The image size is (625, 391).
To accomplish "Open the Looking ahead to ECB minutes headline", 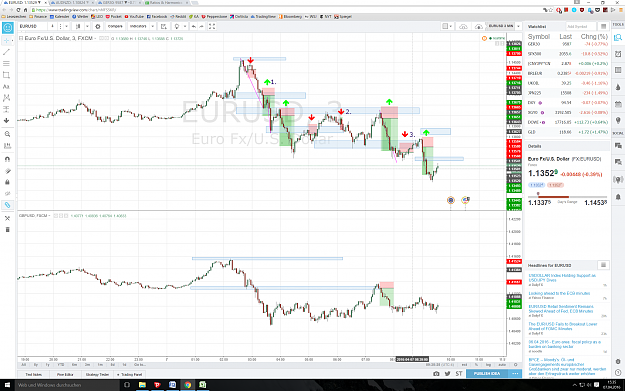I will click(x=559, y=293).
